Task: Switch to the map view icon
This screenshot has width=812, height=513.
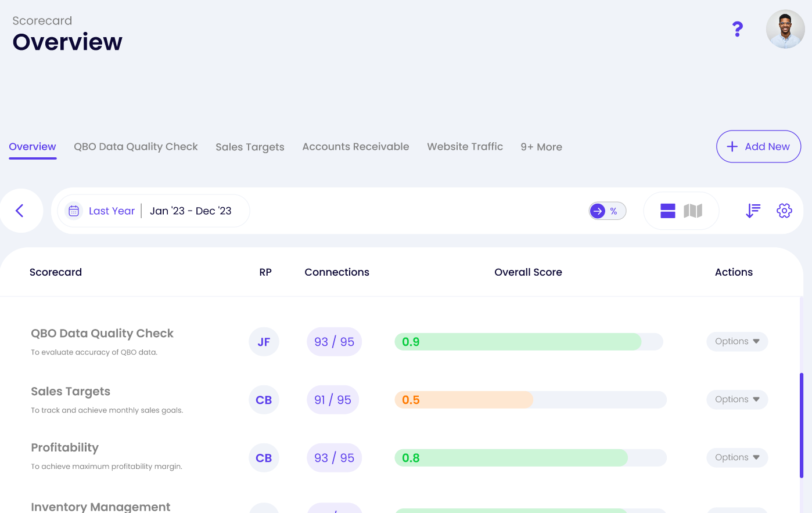Action: click(x=693, y=211)
